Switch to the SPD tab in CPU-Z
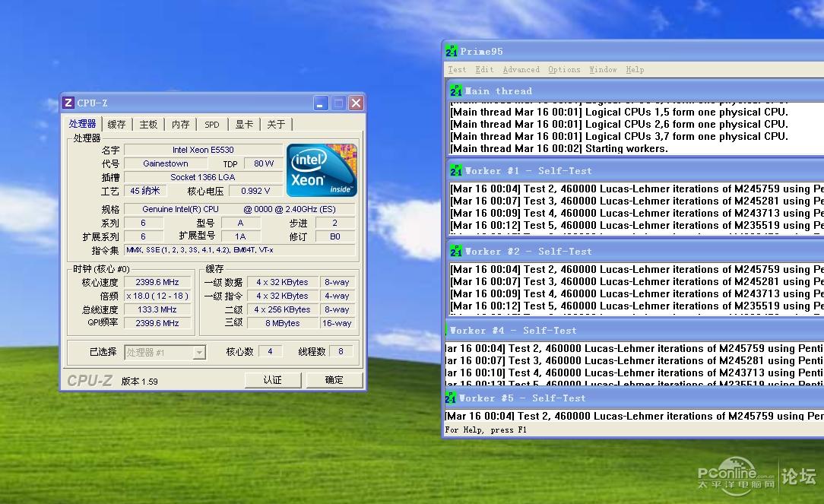The height and width of the screenshot is (504, 824). pos(212,125)
